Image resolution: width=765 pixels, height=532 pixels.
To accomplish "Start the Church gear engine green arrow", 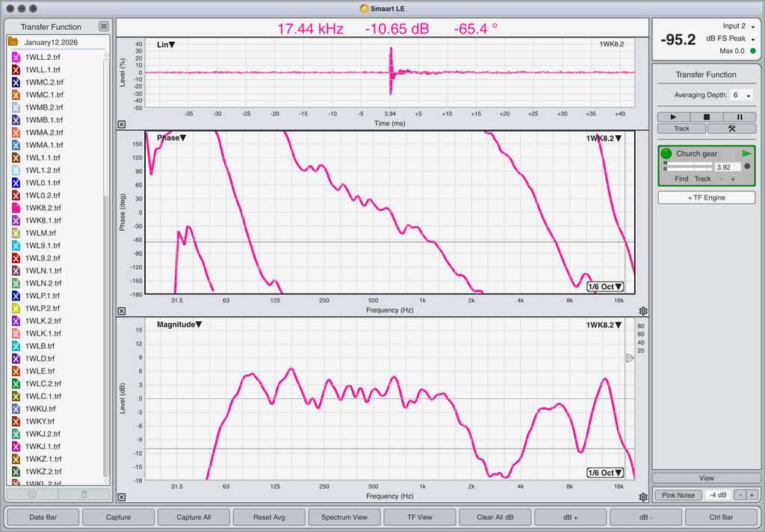I will tap(746, 153).
